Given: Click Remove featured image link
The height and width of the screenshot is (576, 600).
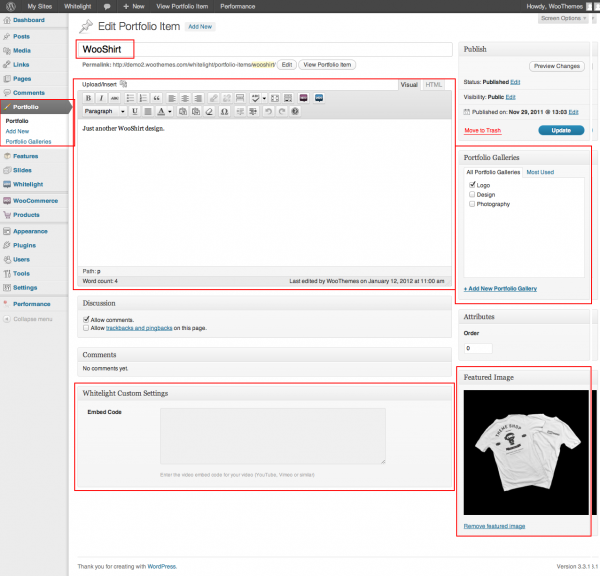Looking at the screenshot, I should tap(494, 526).
